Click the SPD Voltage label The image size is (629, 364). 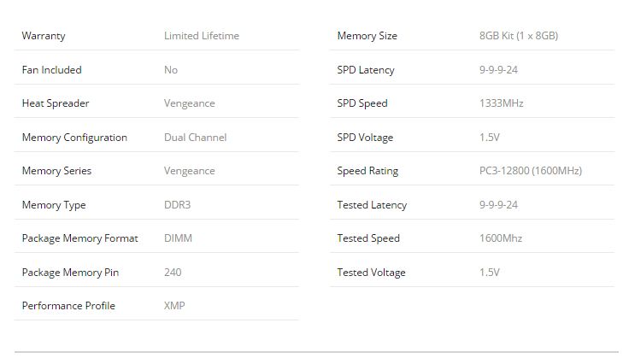coord(365,138)
